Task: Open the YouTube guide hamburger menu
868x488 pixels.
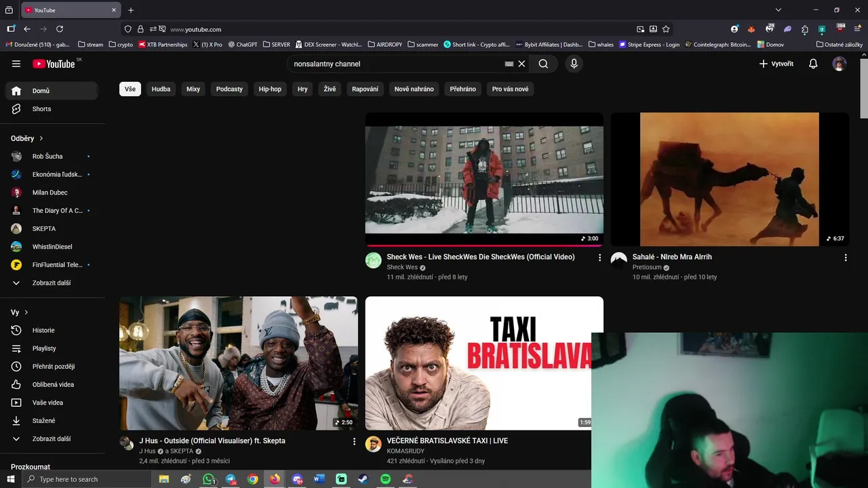Action: point(16,64)
